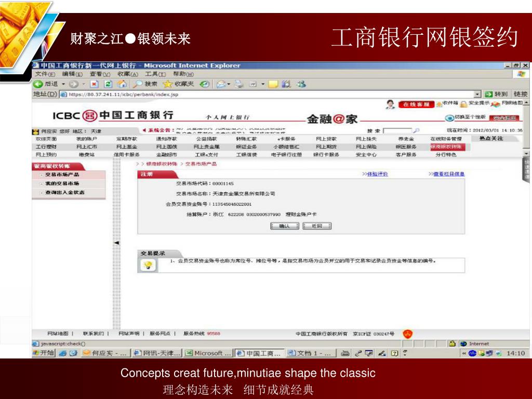Click the 开始 Start button
The width and height of the screenshot is (532, 399).
[x=44, y=353]
